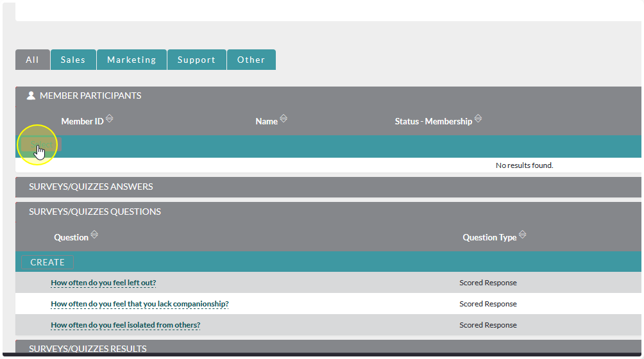Click the Member Participants person icon
The height and width of the screenshot is (359, 644).
point(31,96)
